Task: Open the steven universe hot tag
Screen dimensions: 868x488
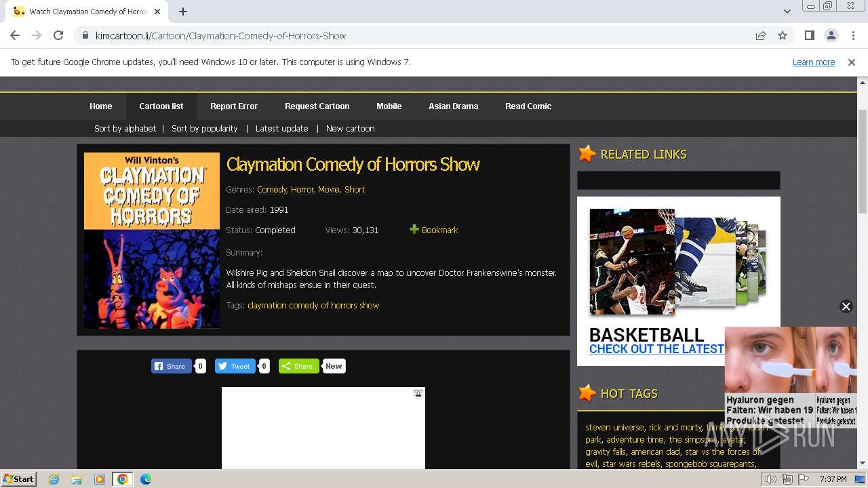Action: pyautogui.click(x=614, y=428)
